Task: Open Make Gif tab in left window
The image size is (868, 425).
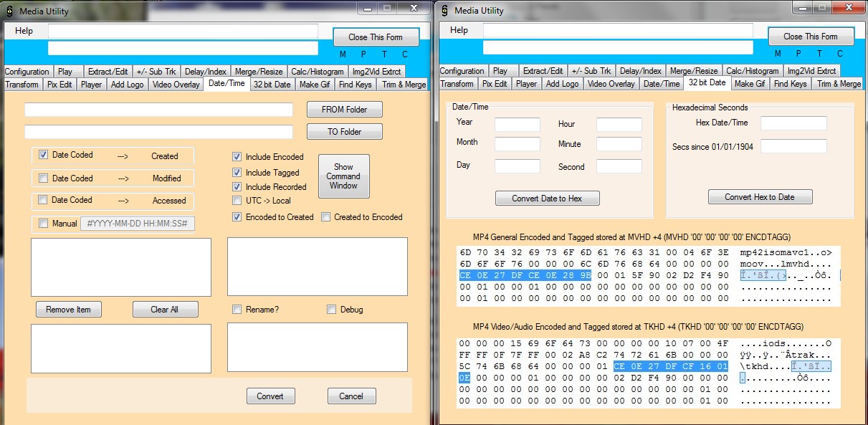Action: click(314, 85)
